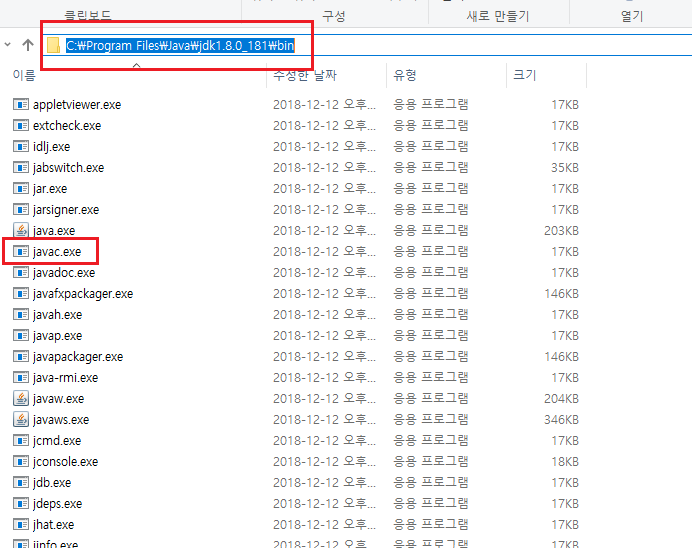The width and height of the screenshot is (692, 548).
Task: Click the jcmd.exe file icon
Action: point(21,441)
